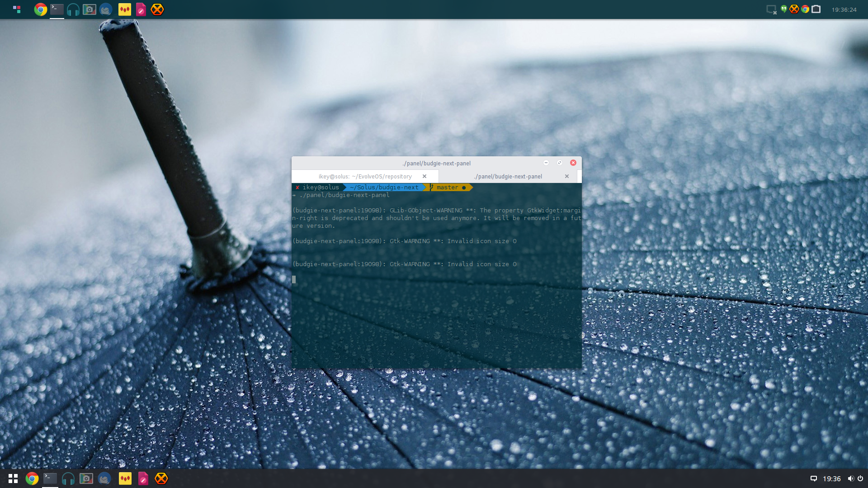Open Thunderbird mail in the bottom panel
This screenshot has height=488, width=868.
[104, 479]
